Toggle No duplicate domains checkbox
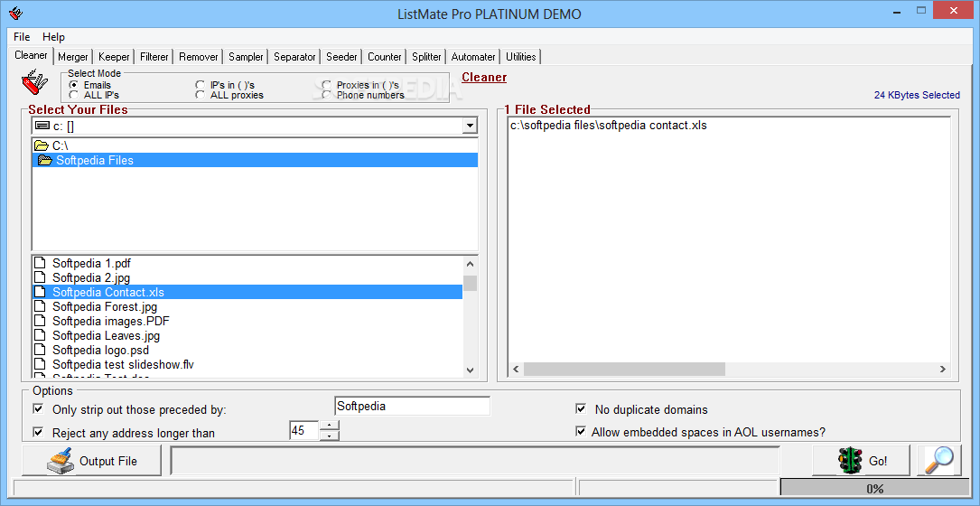 click(582, 409)
